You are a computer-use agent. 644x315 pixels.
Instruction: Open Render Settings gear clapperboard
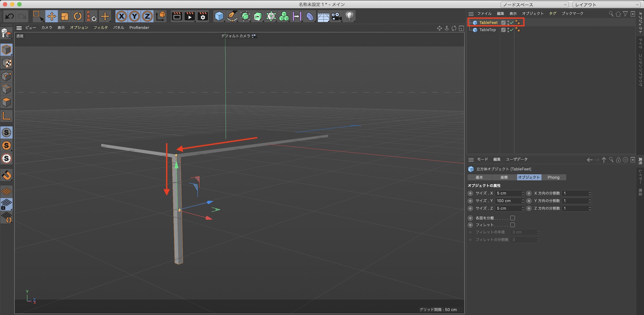(x=203, y=16)
